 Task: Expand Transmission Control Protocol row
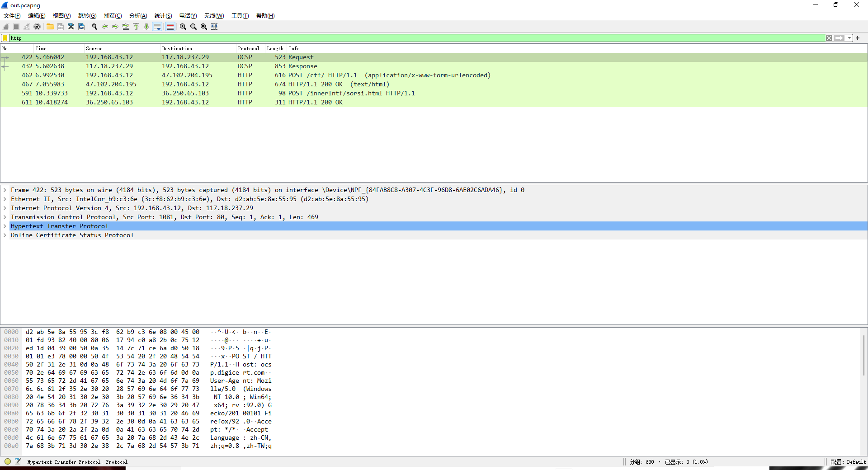5,217
